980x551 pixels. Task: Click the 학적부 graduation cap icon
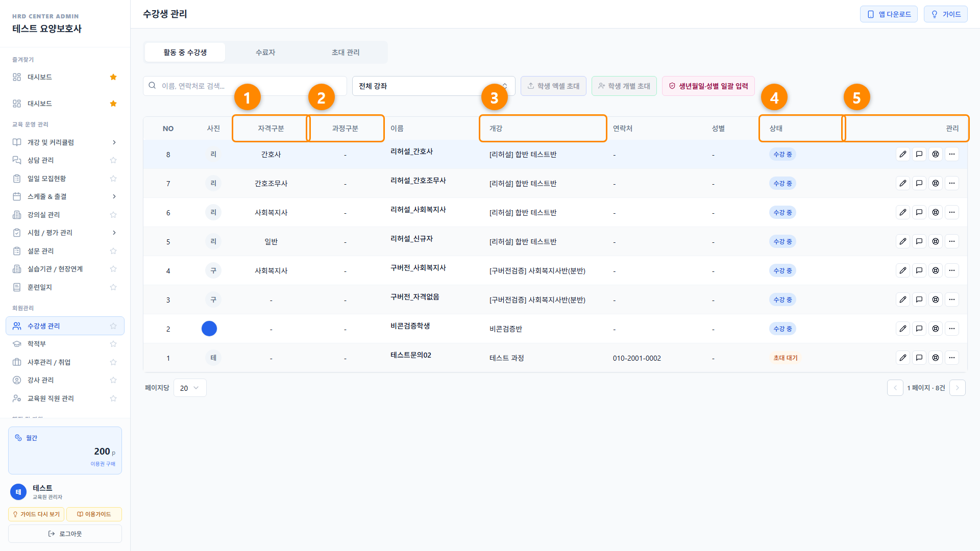[x=17, y=344]
